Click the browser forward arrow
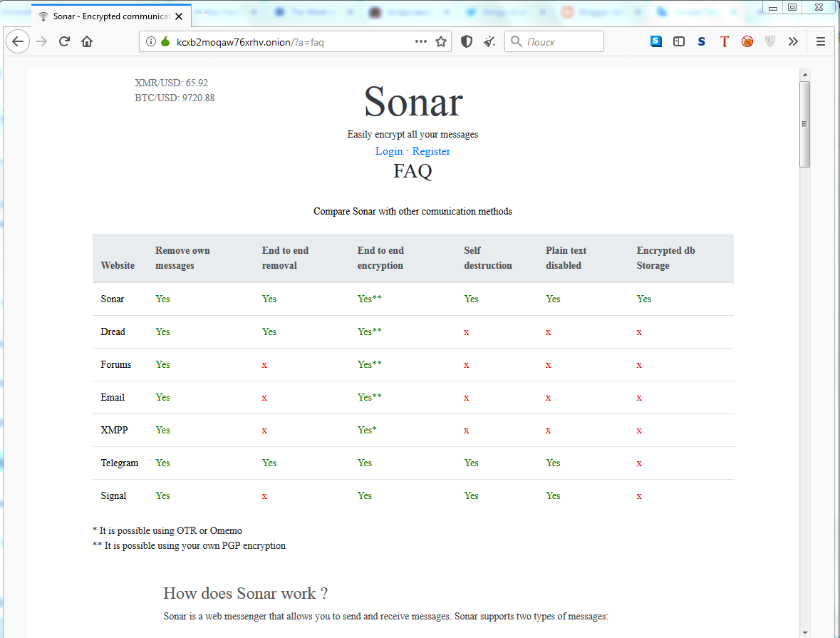 coord(41,41)
